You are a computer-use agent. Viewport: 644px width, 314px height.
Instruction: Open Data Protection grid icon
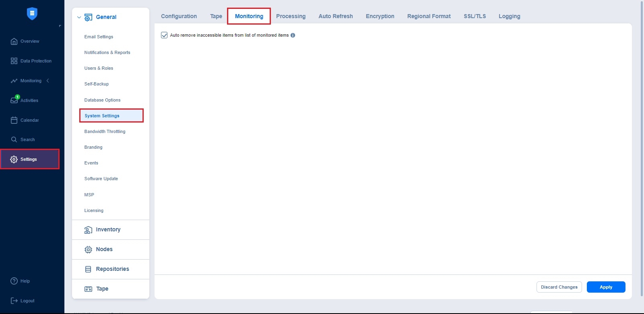coord(14,61)
